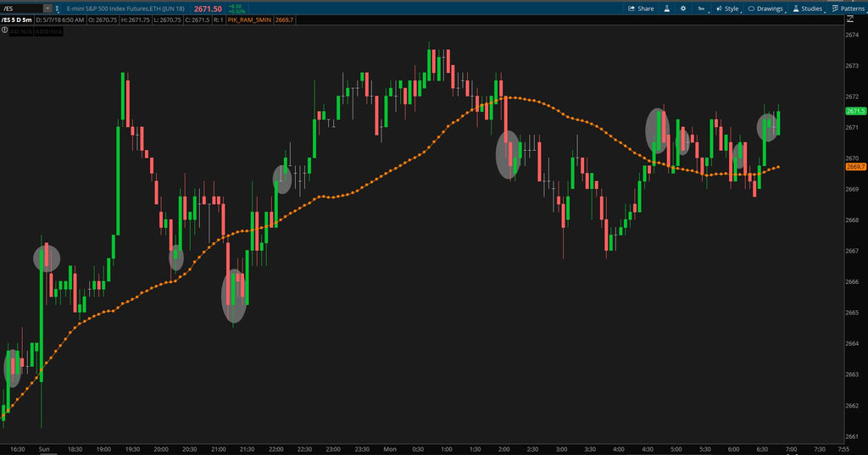Click the expand price axis icon
This screenshot has width=868, height=455.
(x=849, y=19)
